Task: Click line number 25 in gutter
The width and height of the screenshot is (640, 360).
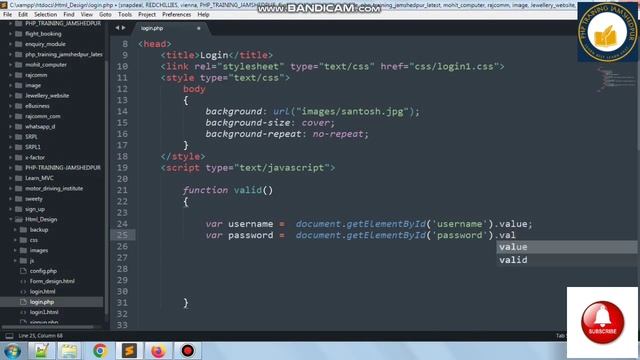Action: click(122, 235)
